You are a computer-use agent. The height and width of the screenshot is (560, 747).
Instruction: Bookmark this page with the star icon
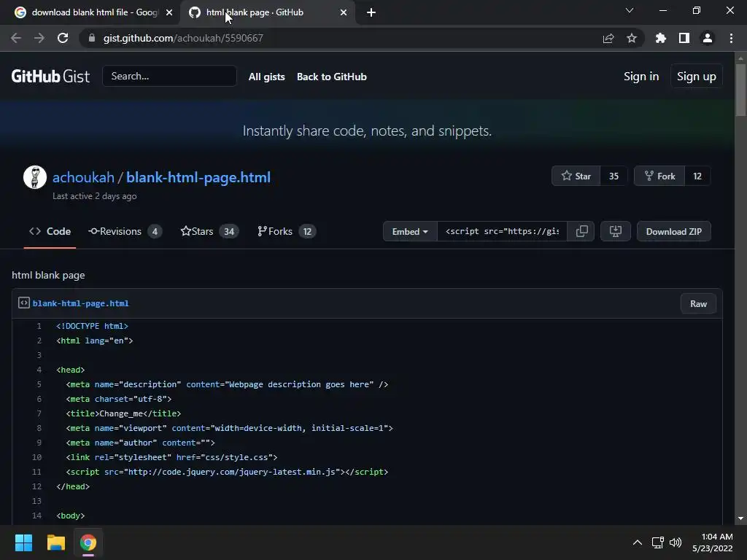pyautogui.click(x=632, y=38)
